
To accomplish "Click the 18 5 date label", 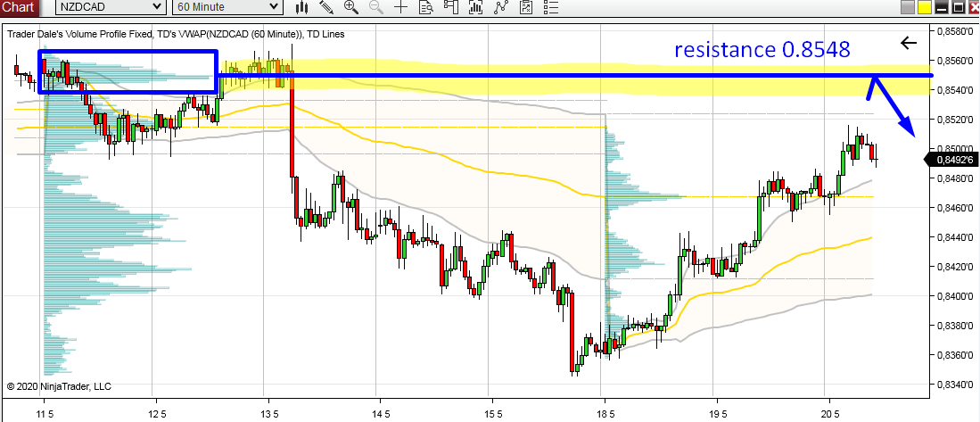I will point(604,414).
